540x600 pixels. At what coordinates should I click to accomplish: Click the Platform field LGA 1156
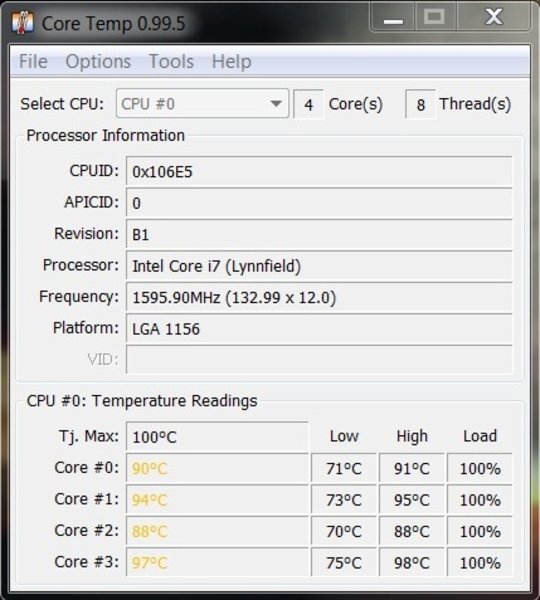pos(319,329)
